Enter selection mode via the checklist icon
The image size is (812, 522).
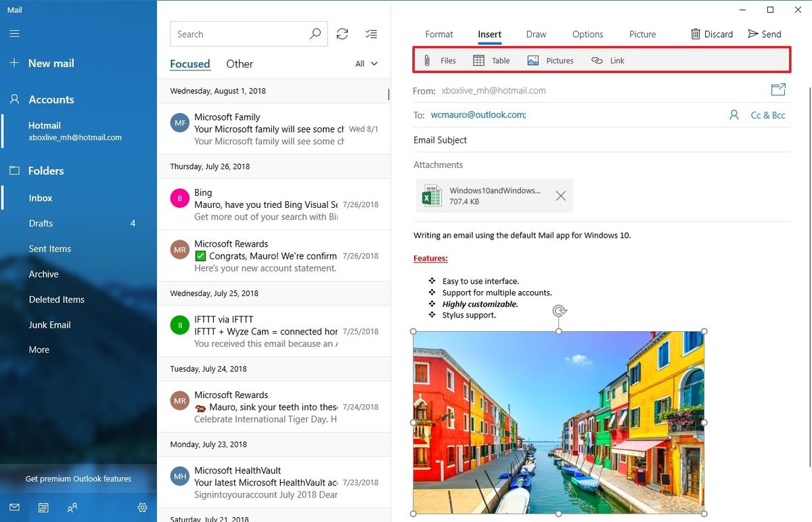click(x=371, y=33)
